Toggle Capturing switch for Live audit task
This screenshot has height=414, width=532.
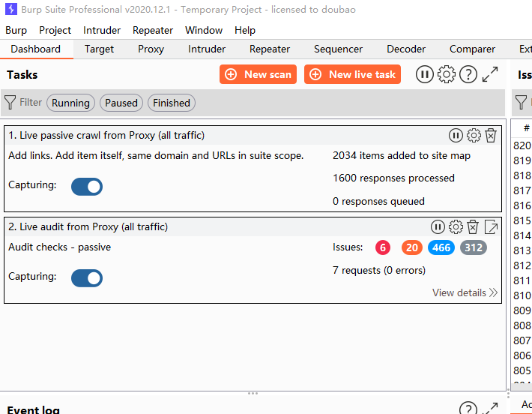pos(87,278)
